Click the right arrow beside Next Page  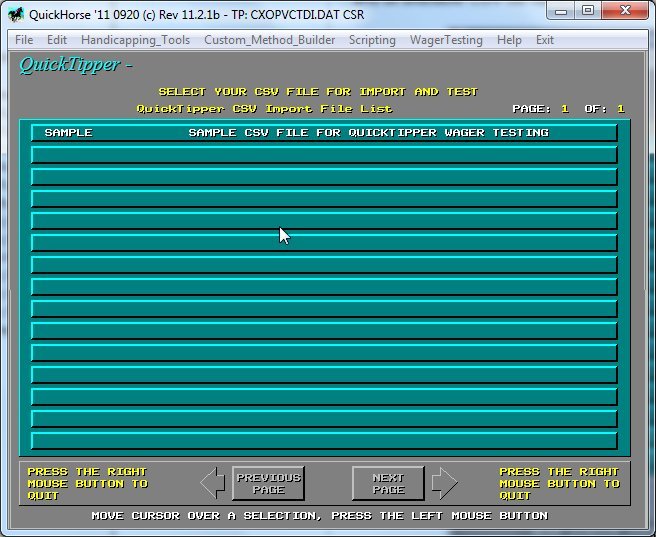point(444,484)
